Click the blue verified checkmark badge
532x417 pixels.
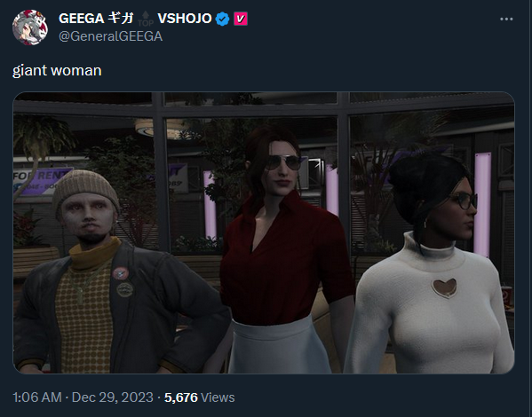click(223, 19)
